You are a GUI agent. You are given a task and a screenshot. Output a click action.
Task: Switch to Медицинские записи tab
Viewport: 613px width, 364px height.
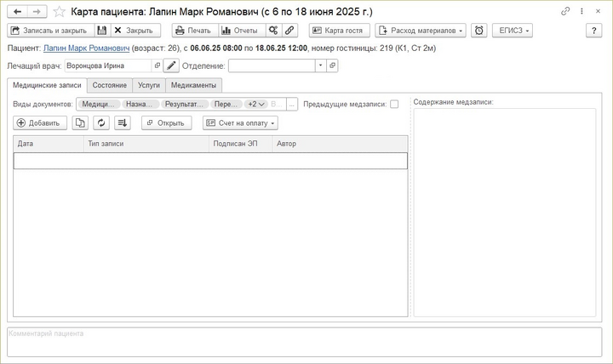47,85
